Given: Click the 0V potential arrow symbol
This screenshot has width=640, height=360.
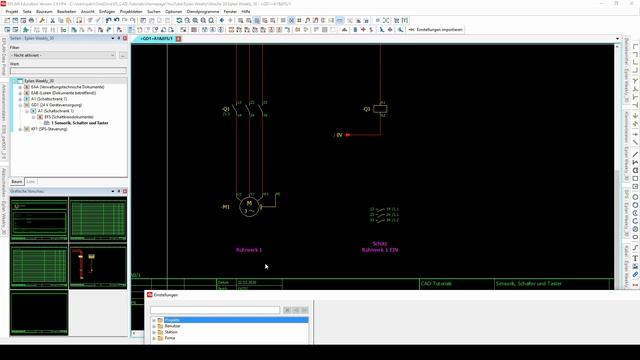Looking at the screenshot, I should point(348,135).
